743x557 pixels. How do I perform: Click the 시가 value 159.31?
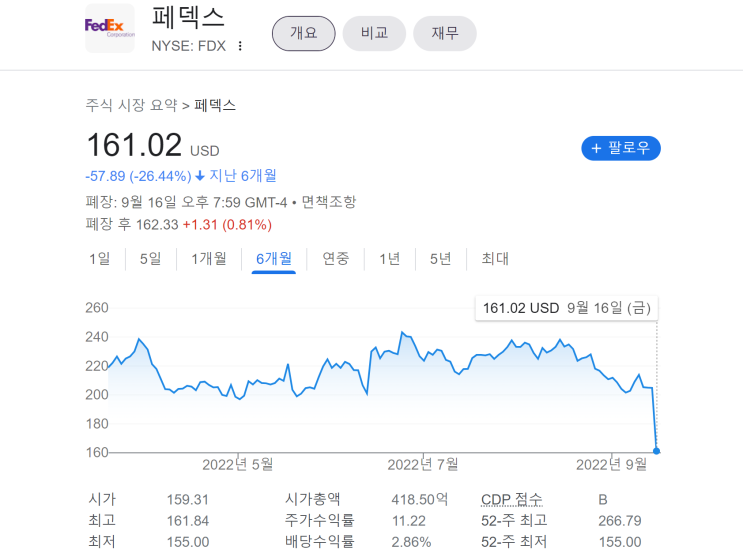tap(188, 500)
